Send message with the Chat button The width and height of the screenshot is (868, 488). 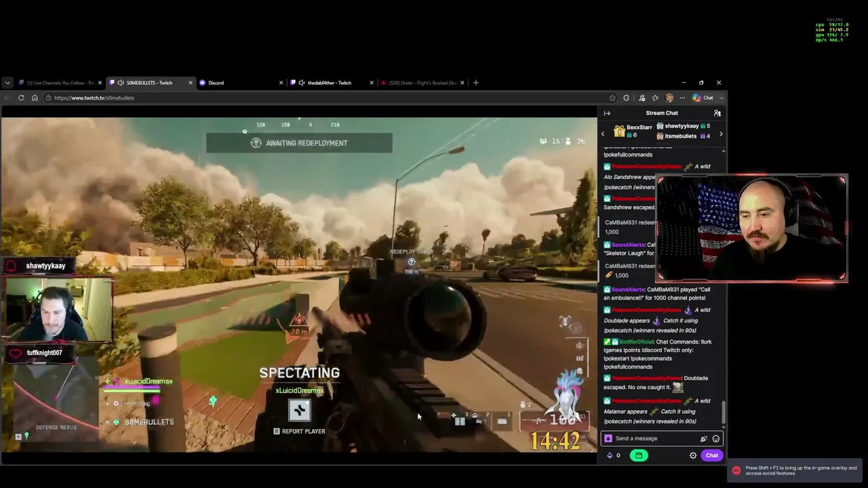(711, 455)
